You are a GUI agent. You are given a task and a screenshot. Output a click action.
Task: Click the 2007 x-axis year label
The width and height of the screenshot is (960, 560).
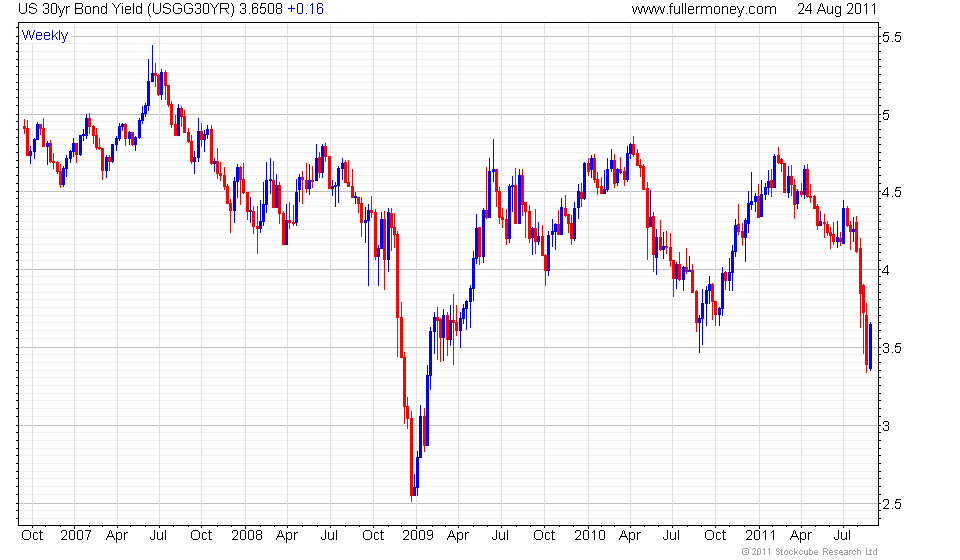[x=76, y=535]
